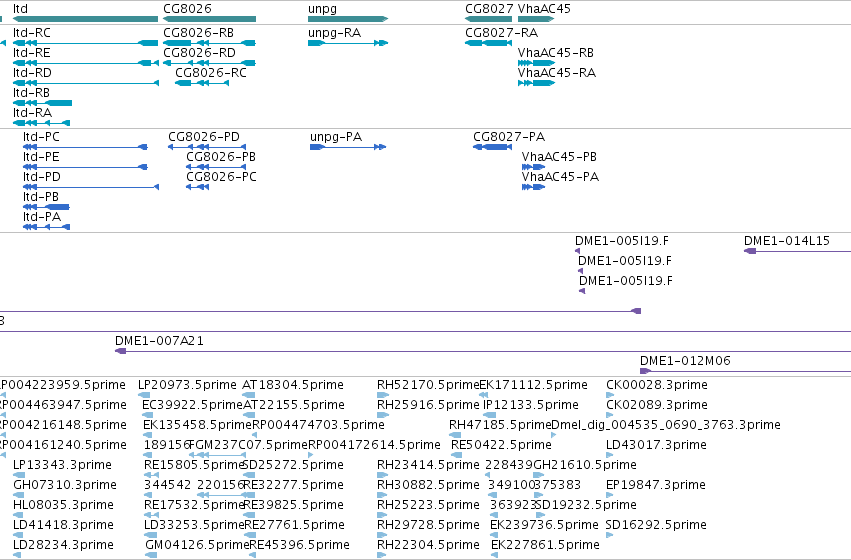Open transcript VhaAC45-RA

click(557, 73)
